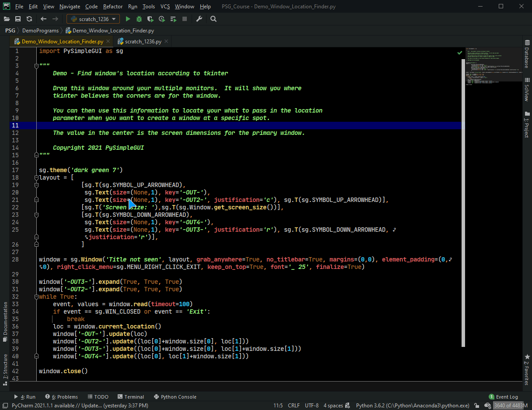Screen dimensions: 532x410
Task: Click the editor vertical scrollbar
Action: 463,203
